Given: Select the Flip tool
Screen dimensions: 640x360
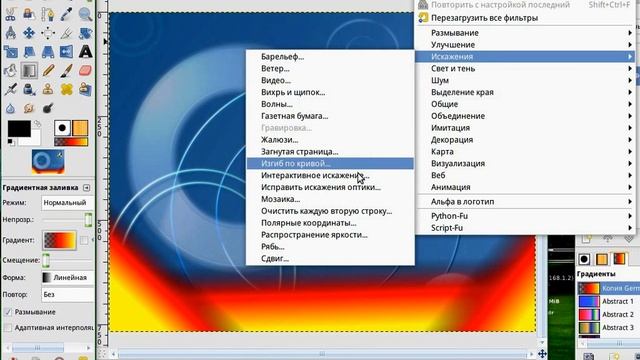Looking at the screenshot, I should click(x=67, y=52).
